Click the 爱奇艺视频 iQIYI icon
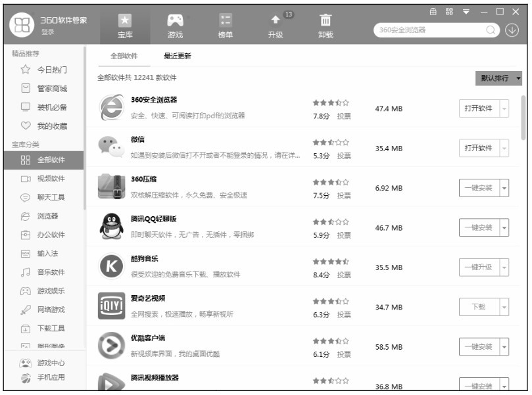 [111, 306]
